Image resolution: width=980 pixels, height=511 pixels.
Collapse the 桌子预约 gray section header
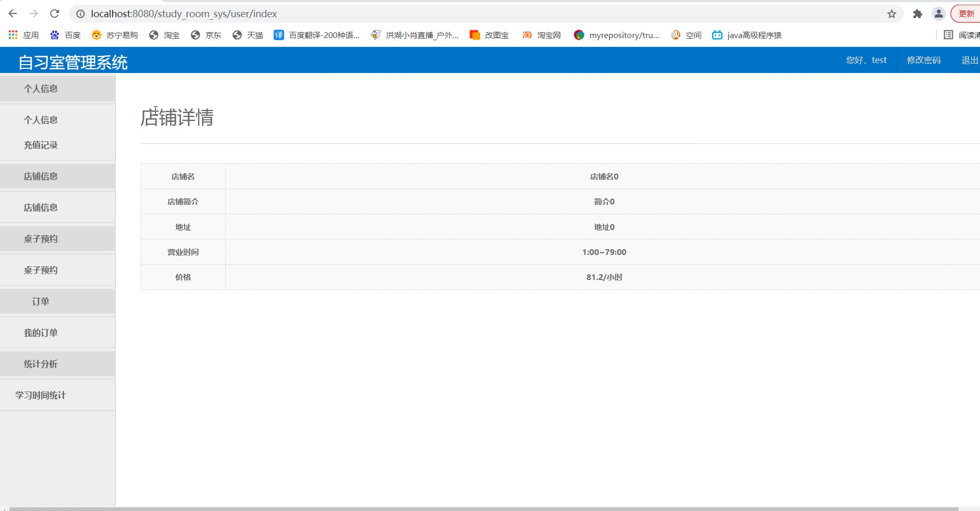57,239
